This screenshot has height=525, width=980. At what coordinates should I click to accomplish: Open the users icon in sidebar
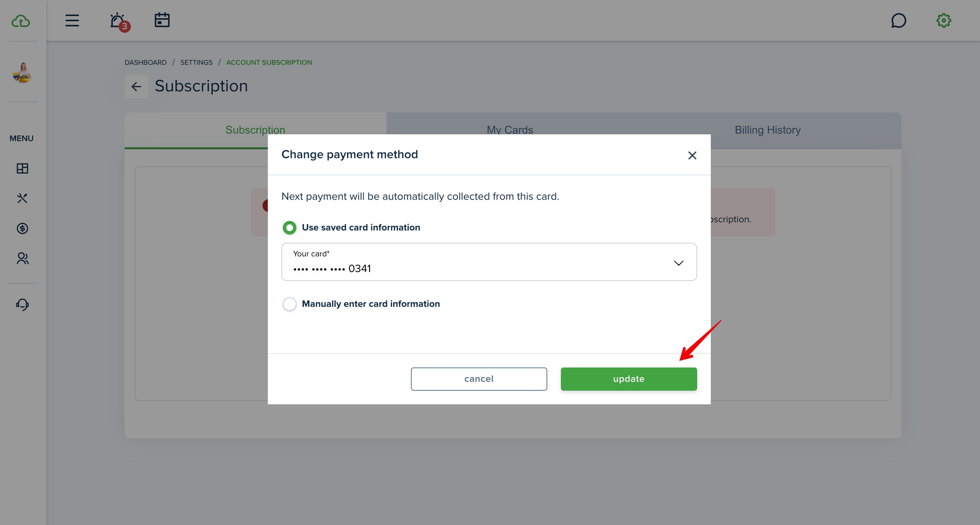[22, 258]
